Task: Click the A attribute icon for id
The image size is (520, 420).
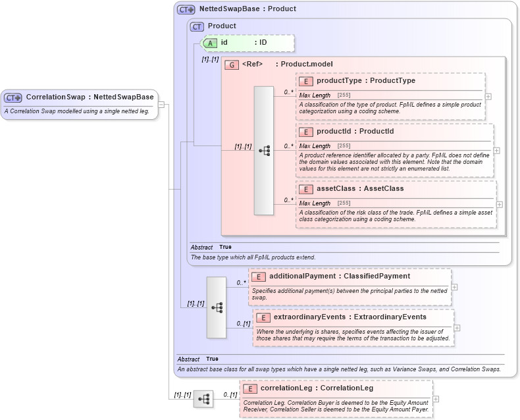Action: (x=210, y=43)
